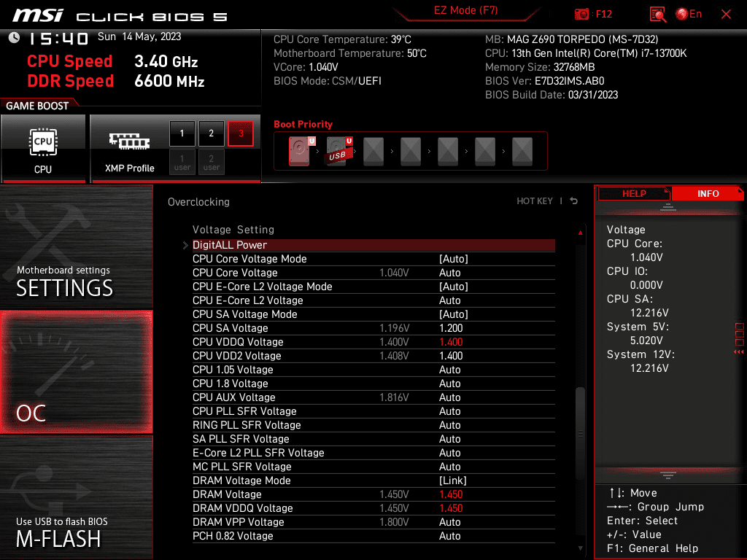Select XMP user profile 2
This screenshot has height=560, width=747.
click(x=211, y=162)
